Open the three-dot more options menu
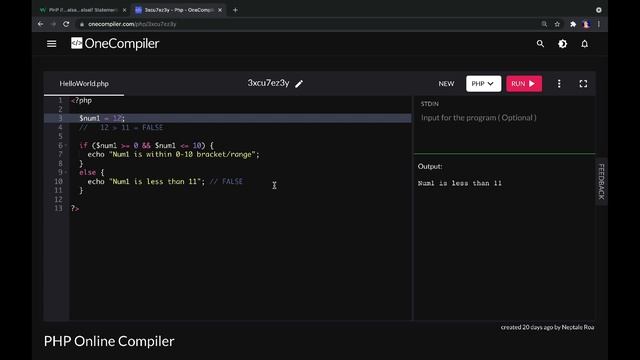 [559, 84]
